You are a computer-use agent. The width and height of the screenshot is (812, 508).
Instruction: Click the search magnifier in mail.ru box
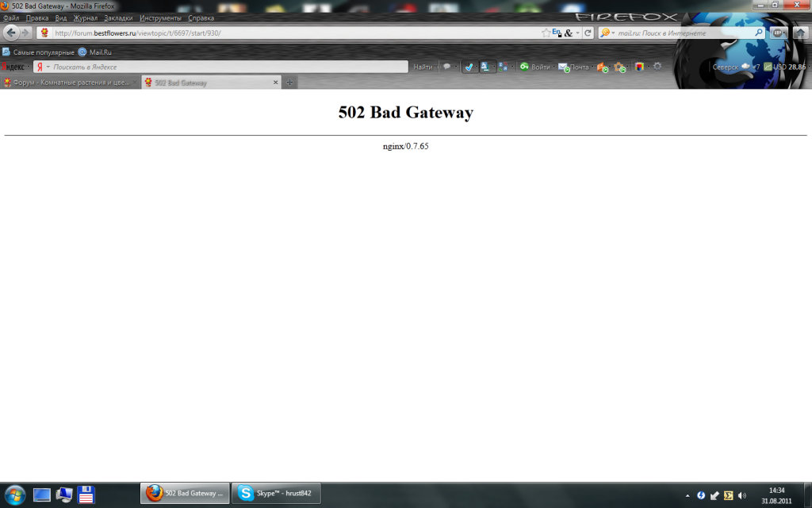click(x=759, y=33)
